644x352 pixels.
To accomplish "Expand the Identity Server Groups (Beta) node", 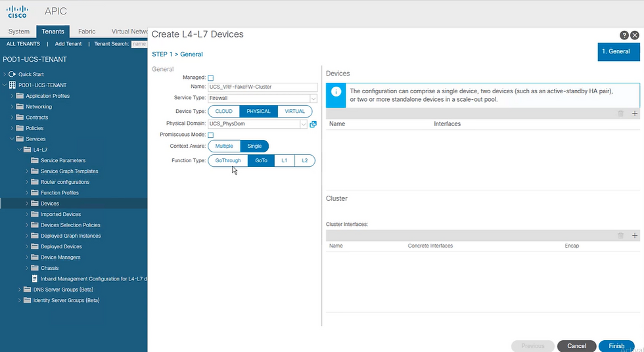I will [x=19, y=300].
